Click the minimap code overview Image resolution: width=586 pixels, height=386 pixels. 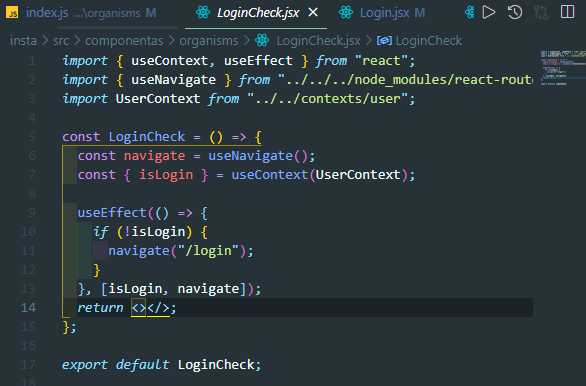click(x=563, y=67)
